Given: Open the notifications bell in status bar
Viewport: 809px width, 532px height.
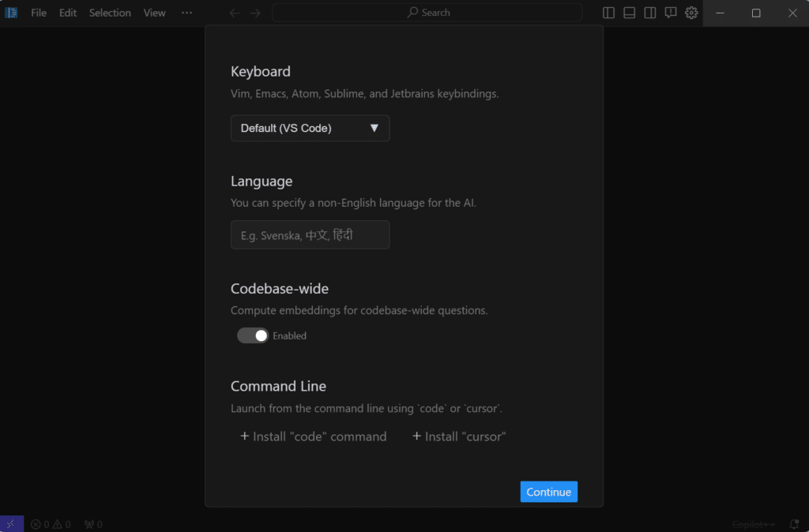Looking at the screenshot, I should point(794,524).
